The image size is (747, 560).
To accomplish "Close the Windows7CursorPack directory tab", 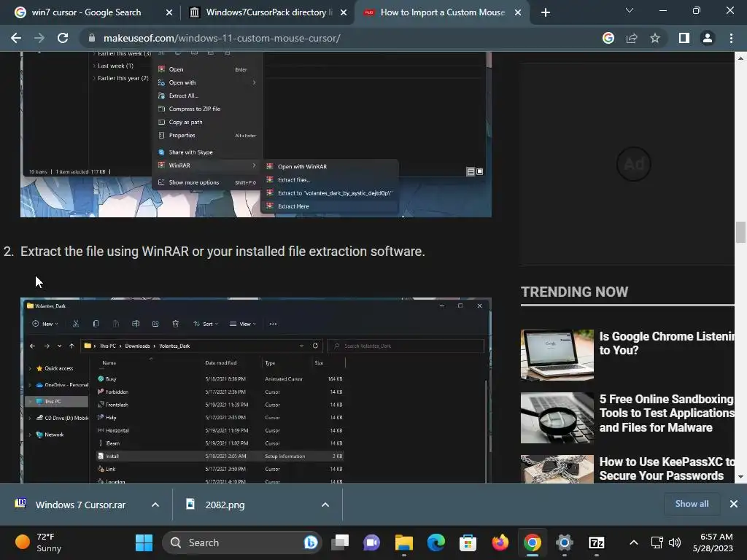I will (x=344, y=12).
